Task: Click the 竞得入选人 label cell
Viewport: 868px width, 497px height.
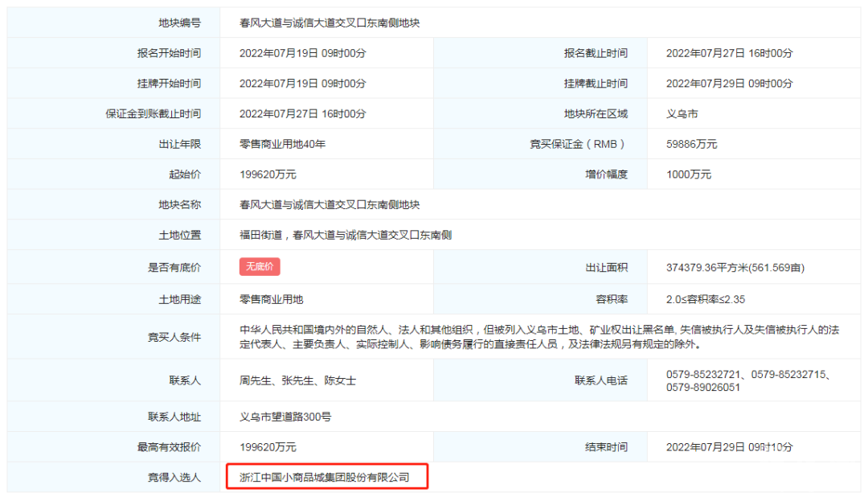Action: tap(174, 478)
